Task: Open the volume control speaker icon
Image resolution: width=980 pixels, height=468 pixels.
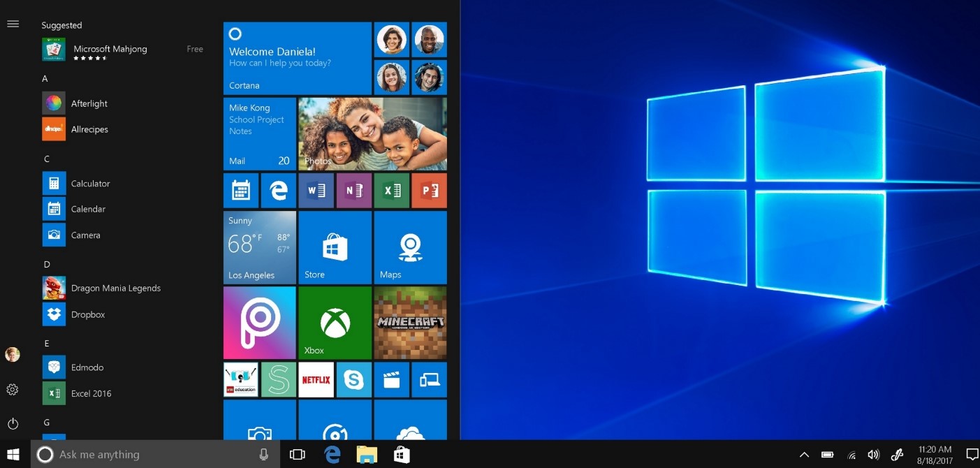Action: click(873, 455)
